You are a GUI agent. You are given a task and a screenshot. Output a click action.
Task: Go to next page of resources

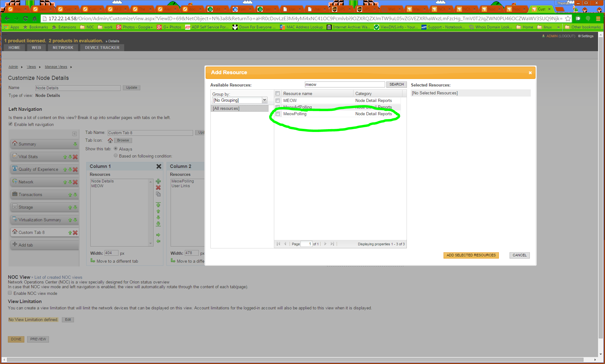click(x=325, y=244)
